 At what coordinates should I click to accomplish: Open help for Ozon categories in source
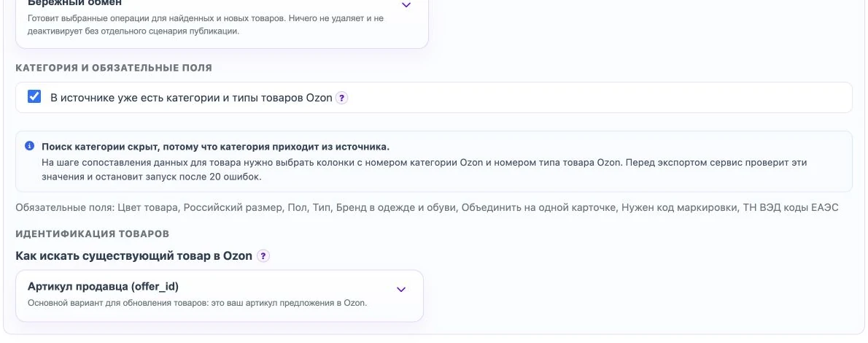tap(342, 98)
